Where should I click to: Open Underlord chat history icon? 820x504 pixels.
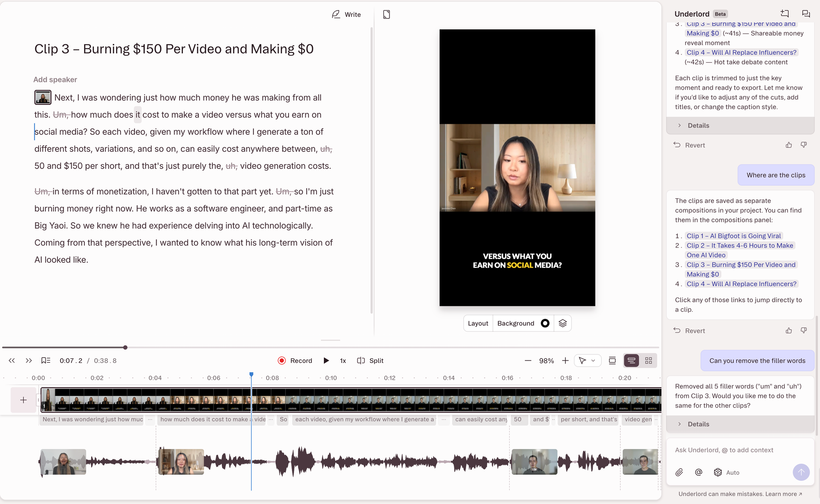pos(806,14)
